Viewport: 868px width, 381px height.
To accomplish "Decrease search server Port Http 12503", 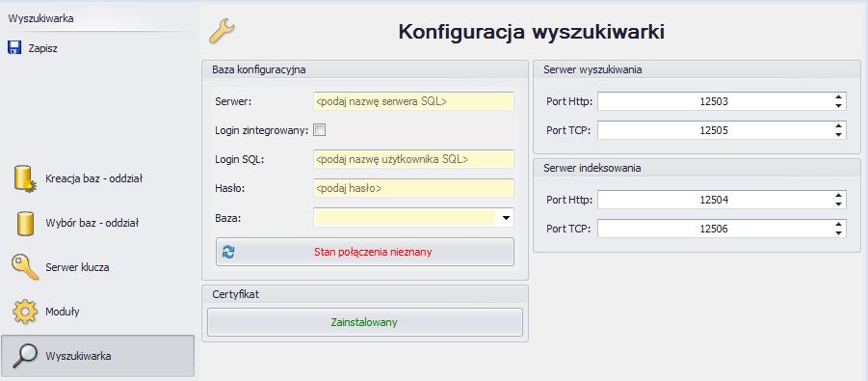I will point(839,105).
